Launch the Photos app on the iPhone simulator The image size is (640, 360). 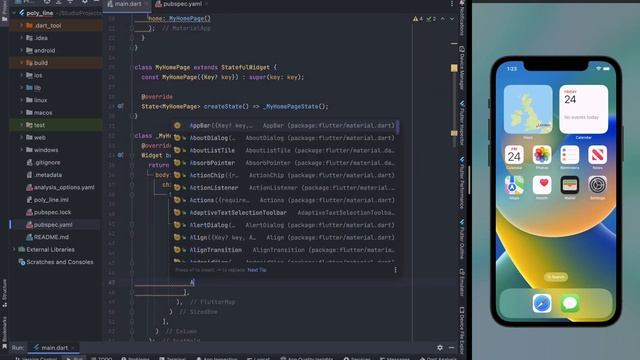[542, 155]
